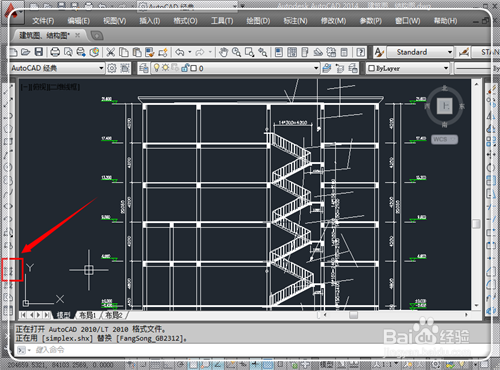Click the layer 0 color swatch
This screenshot has height=370, width=500.
tap(193, 68)
